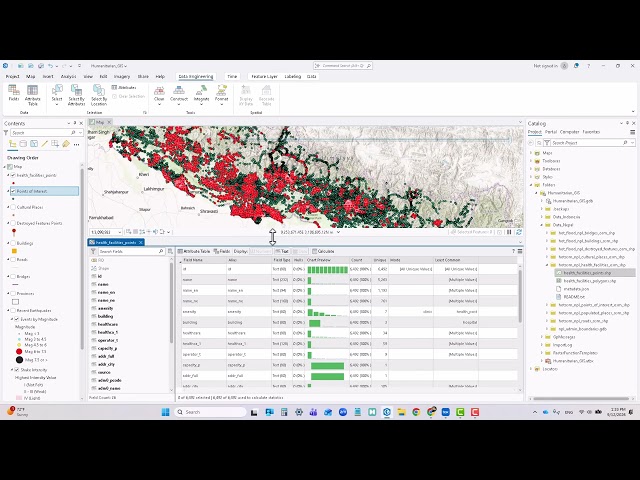
Task: Click the Undo icon in quick access toolbar
Action: [50, 66]
